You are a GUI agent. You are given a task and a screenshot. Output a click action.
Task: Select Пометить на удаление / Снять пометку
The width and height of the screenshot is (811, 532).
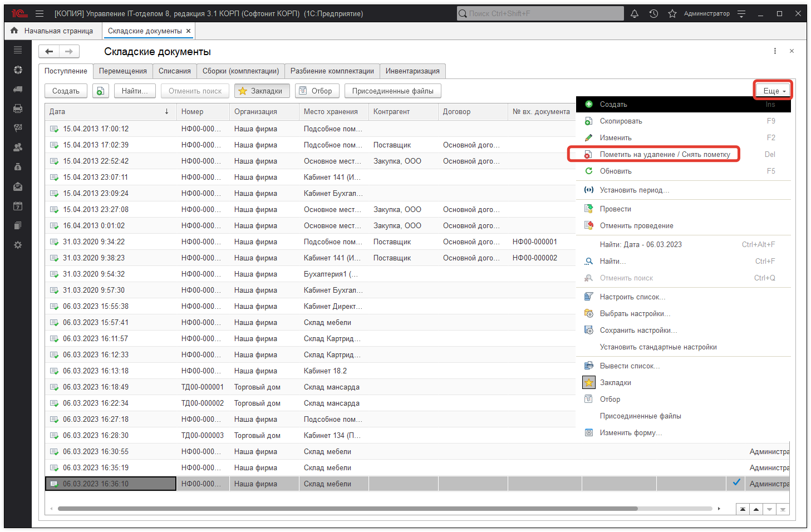coord(665,155)
